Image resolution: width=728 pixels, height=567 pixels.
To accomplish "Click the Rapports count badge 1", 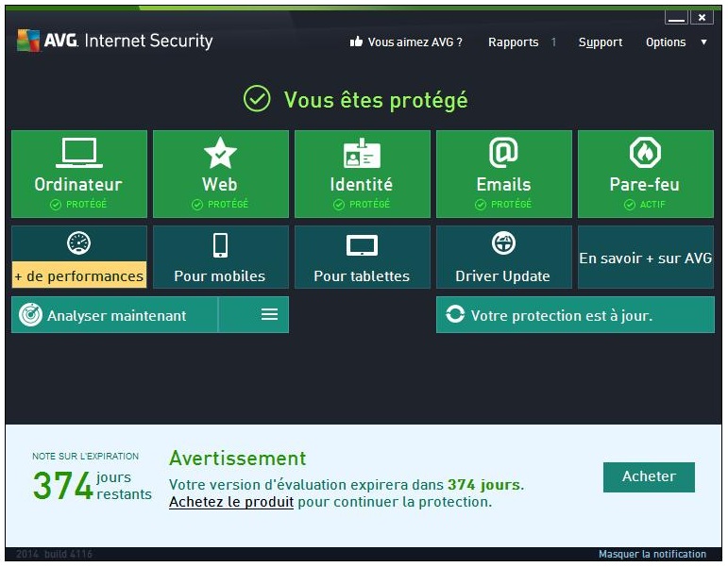I will [x=553, y=42].
